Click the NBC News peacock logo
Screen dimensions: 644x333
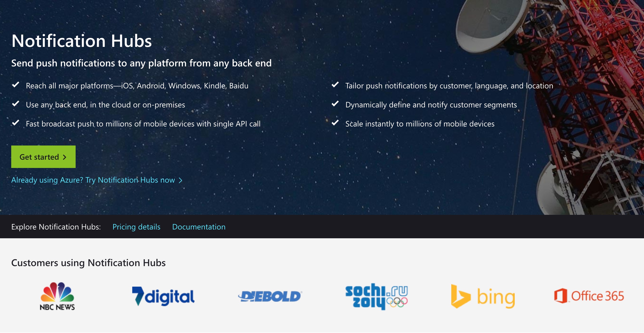(57, 296)
